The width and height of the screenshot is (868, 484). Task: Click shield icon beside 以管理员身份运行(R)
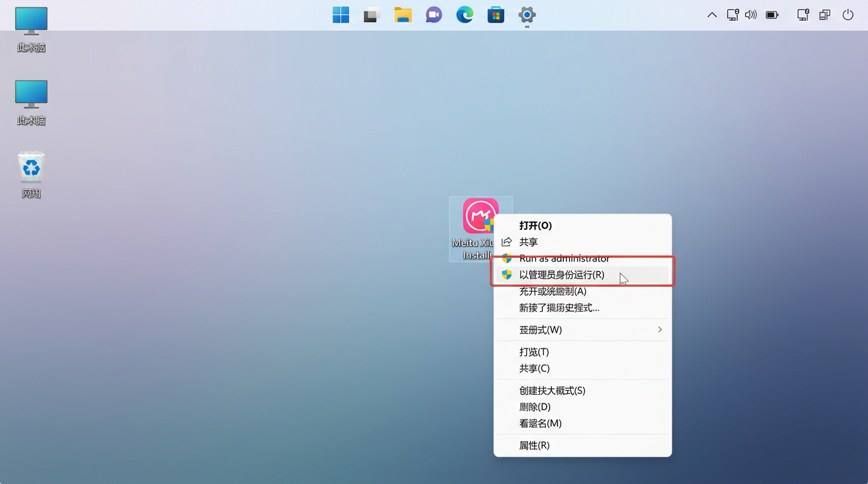pyautogui.click(x=507, y=275)
